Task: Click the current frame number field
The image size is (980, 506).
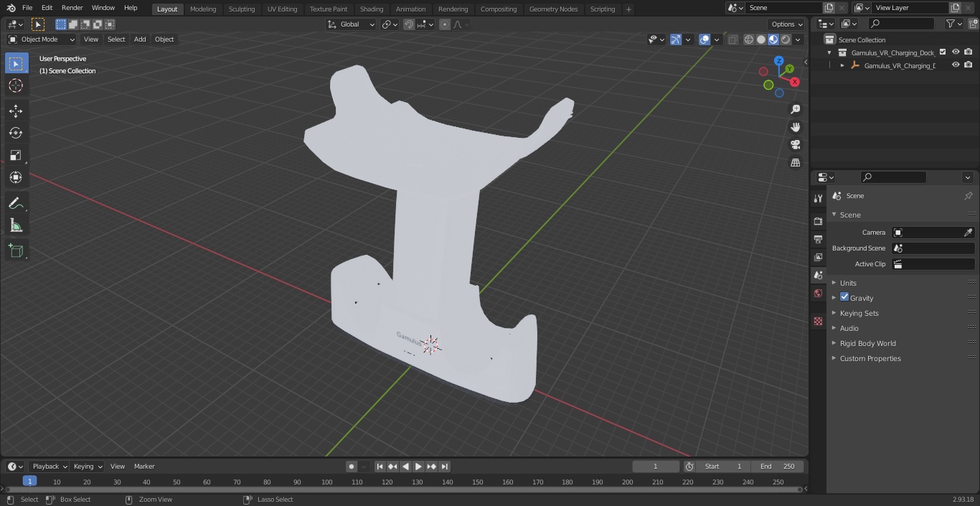Action: click(x=656, y=467)
